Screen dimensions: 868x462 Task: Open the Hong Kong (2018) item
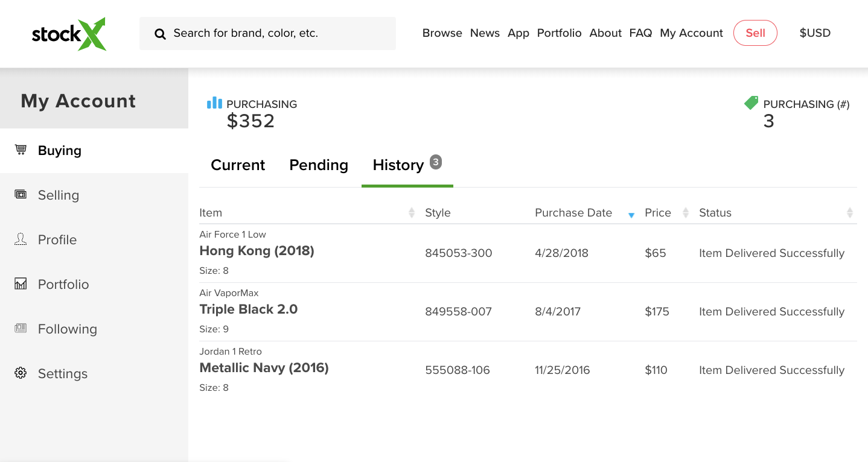257,251
